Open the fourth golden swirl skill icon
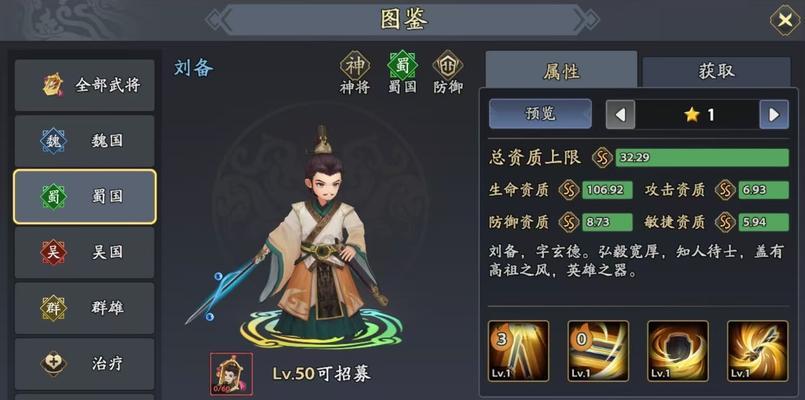The height and width of the screenshot is (400, 805). [758, 351]
